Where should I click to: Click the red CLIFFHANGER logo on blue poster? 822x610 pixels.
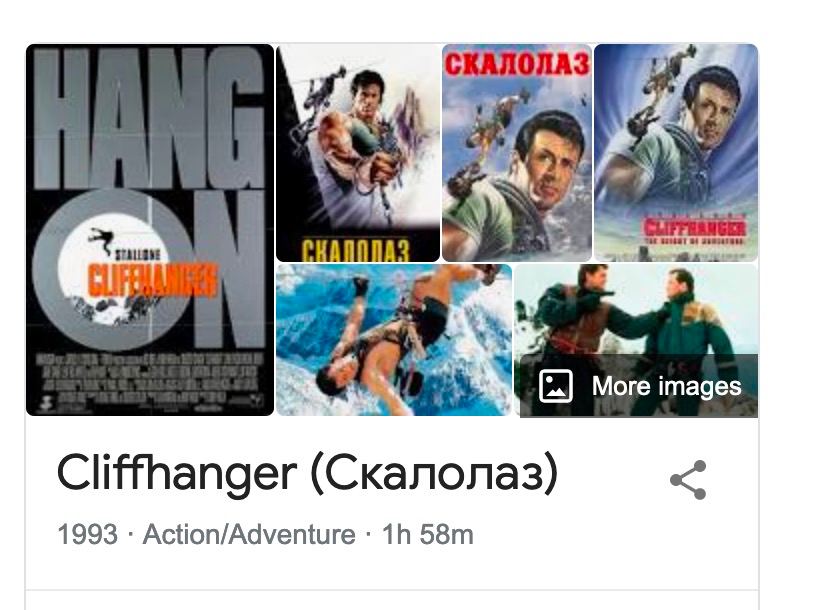click(694, 228)
